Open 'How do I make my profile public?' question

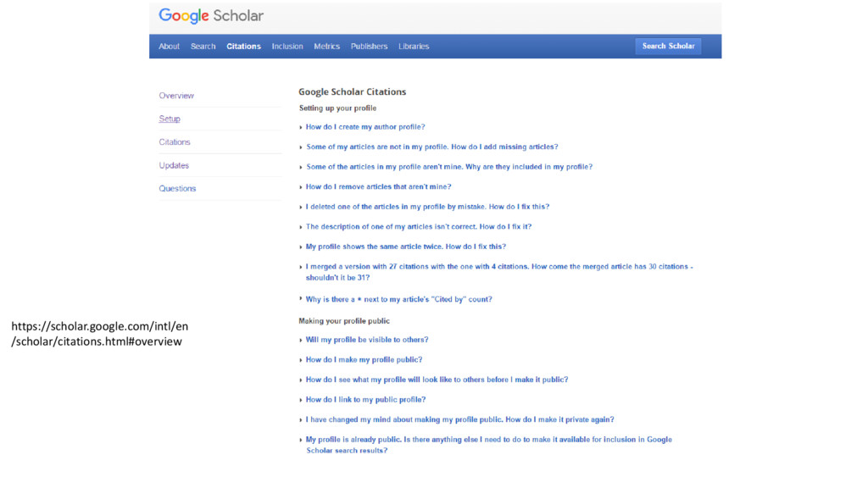(364, 360)
